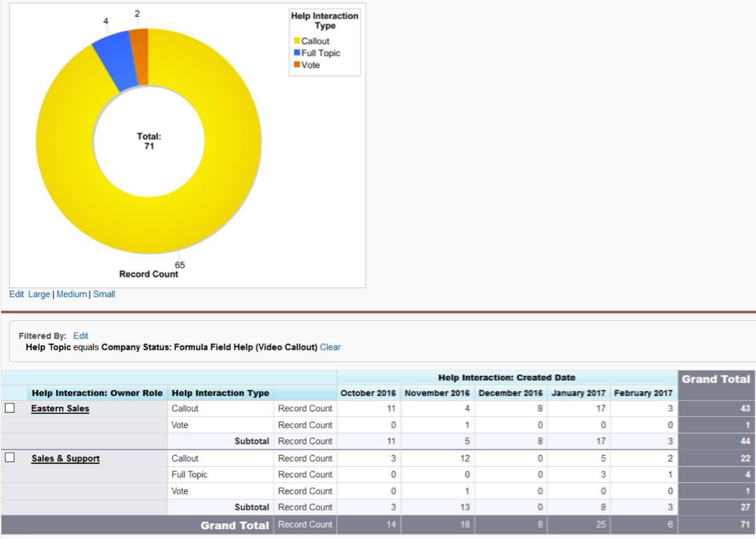
Task: Select the blue Full Topic donut slice
Action: click(116, 60)
